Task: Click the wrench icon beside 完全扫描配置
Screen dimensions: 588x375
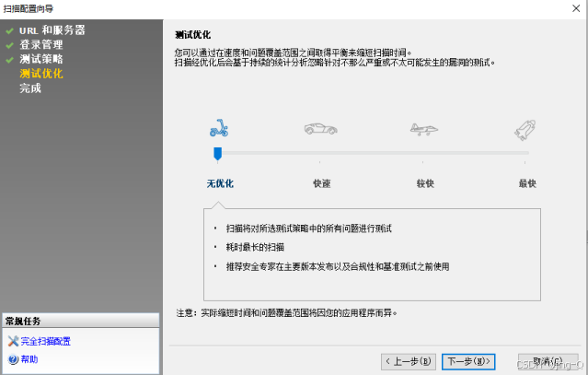Action: pyautogui.click(x=13, y=341)
